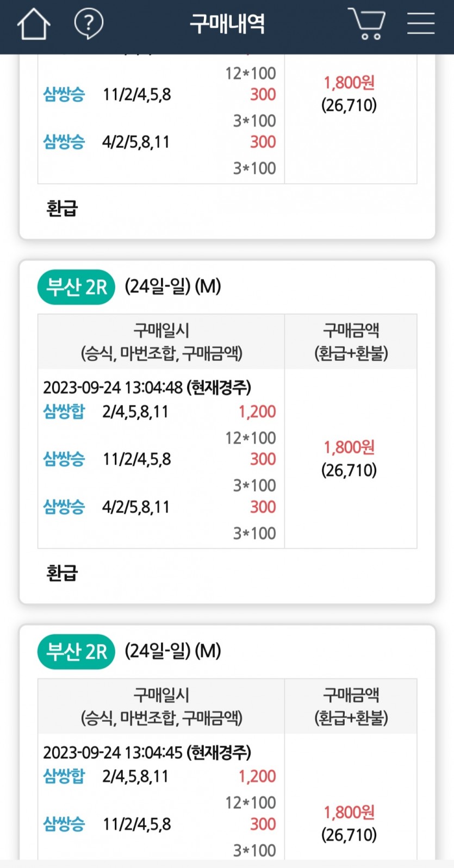The height and width of the screenshot is (868, 454).
Task: Tap 1,800원 amount in the middle card
Action: 349,448
